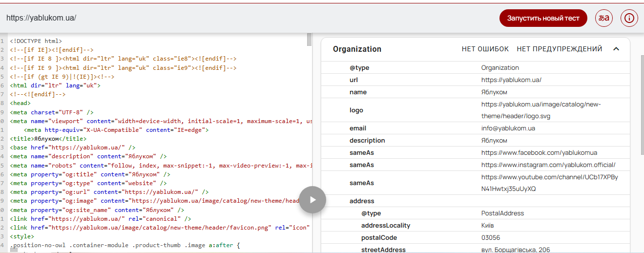Click the tested URL https://yablukom.ua/

pos(42,18)
